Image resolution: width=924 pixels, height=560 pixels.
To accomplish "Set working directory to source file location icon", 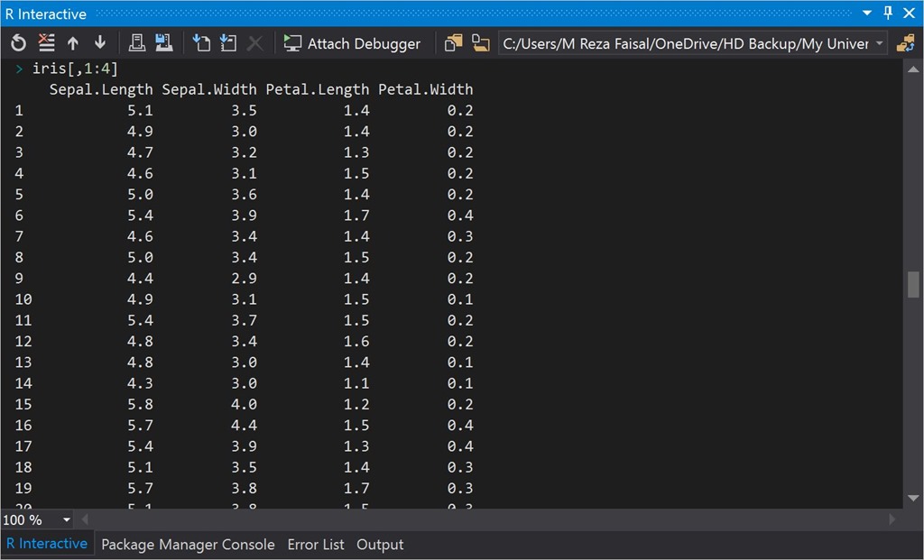I will [x=453, y=43].
